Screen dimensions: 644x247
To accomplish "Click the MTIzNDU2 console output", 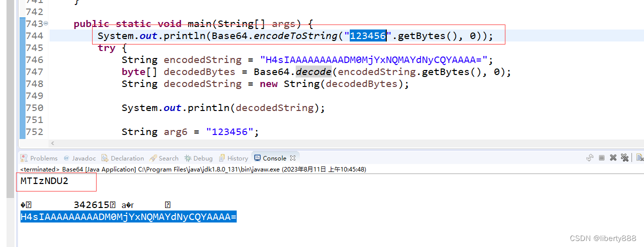I will [x=44, y=180].
